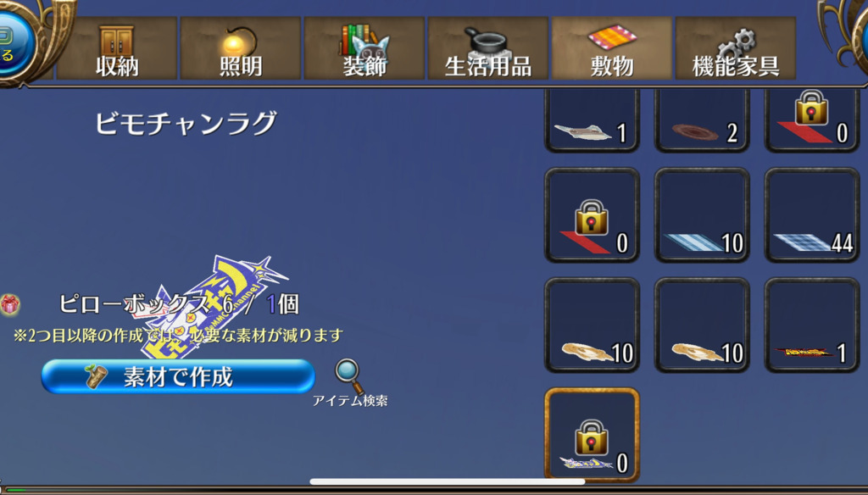868x495 pixels.
Task: Tap the locked red rug in second row
Action: pos(592,214)
